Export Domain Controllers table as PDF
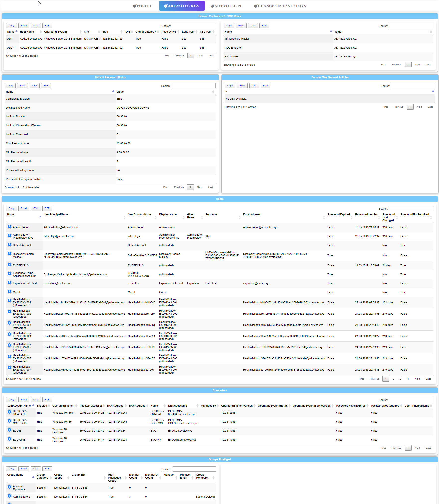This screenshot has width=439, height=504. (x=47, y=26)
